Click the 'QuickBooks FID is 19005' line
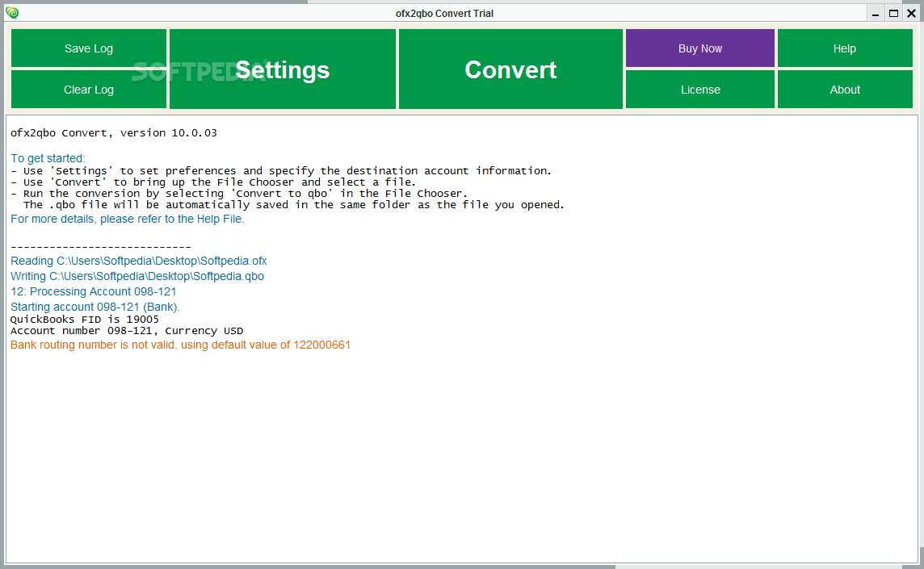Viewport: 924px width, 569px height. (85, 320)
